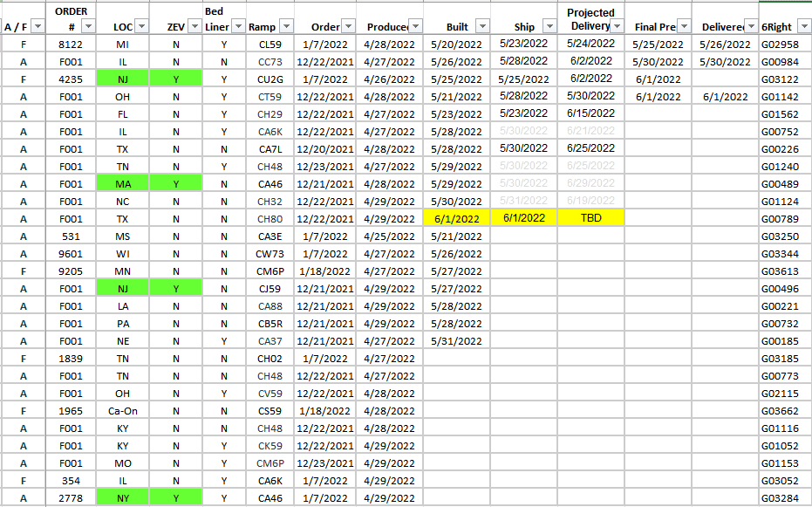Click the 6/15/2022 projected delivery cell
The width and height of the screenshot is (812, 507).
pos(590,113)
